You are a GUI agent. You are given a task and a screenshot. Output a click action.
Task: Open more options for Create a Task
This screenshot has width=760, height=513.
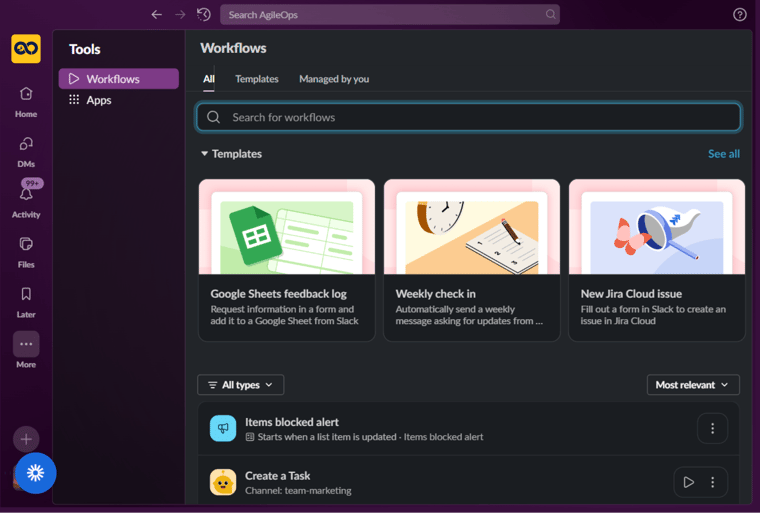point(712,482)
